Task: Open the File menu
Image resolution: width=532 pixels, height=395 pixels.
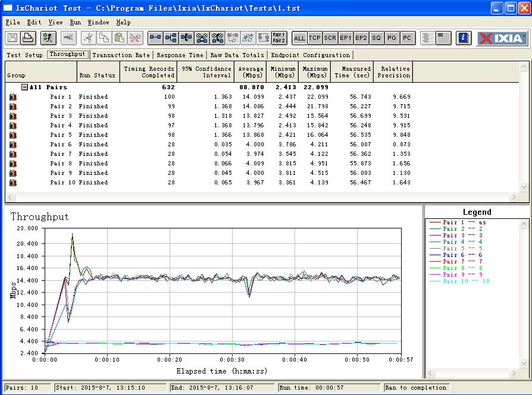Action: pyautogui.click(x=12, y=22)
